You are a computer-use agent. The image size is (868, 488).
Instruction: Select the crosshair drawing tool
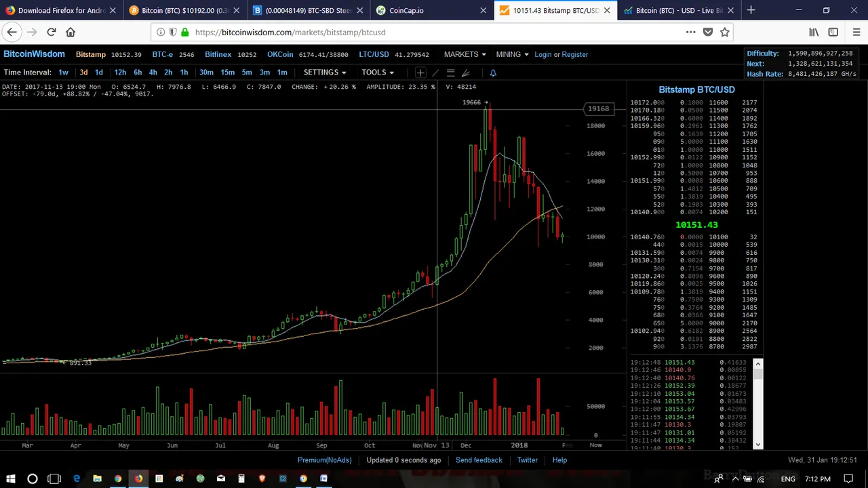(420, 73)
